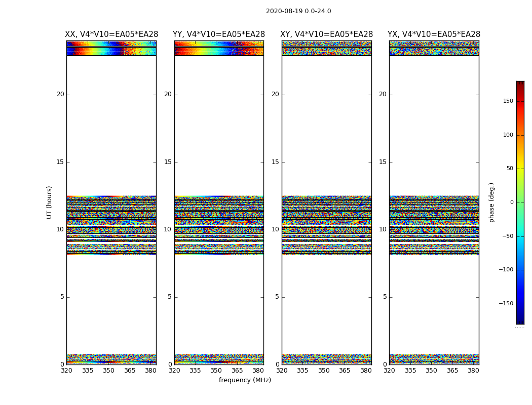
Task: Click the 150 tick label on colorbar
Action: click(508, 101)
